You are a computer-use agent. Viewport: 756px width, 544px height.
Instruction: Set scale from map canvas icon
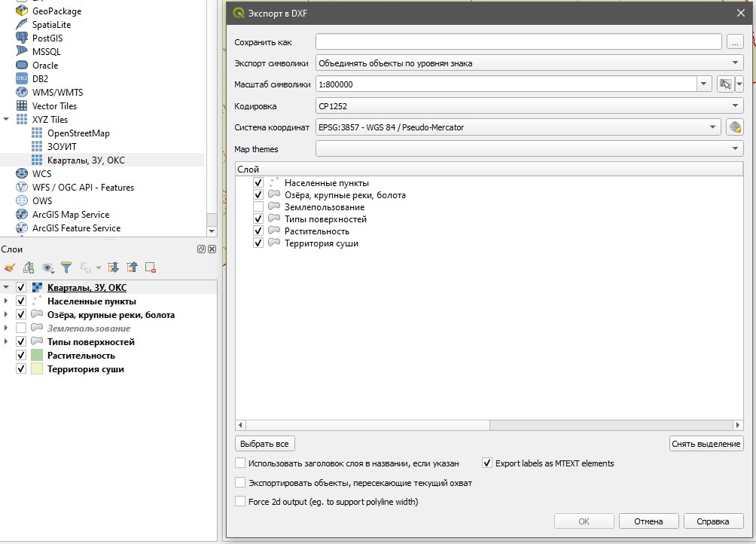pos(725,84)
